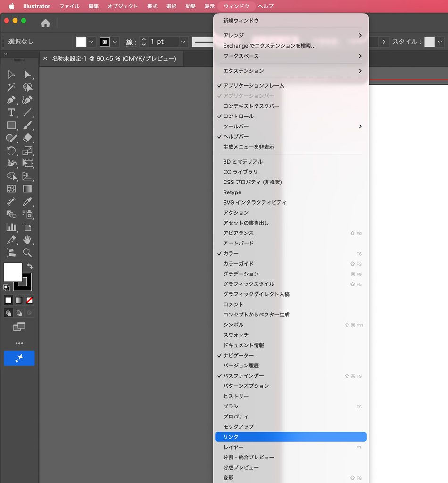Enable コンテキストタスクバー
The image size is (448, 483).
pos(291,106)
